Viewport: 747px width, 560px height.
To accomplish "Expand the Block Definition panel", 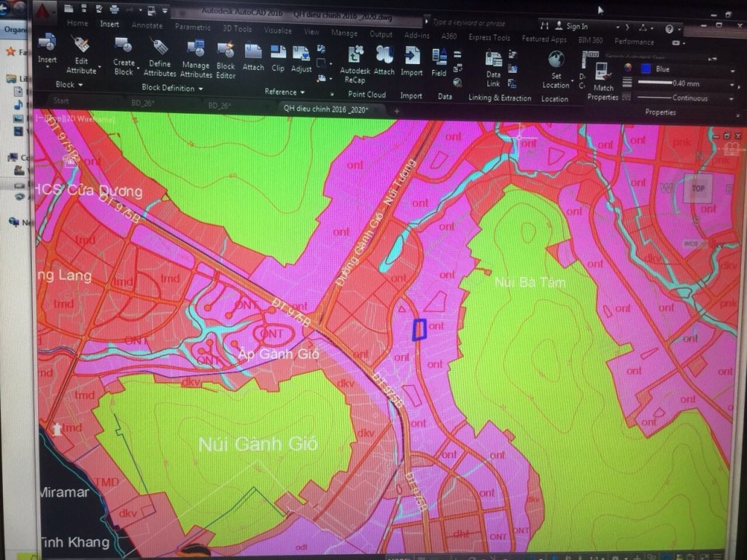I will (172, 88).
